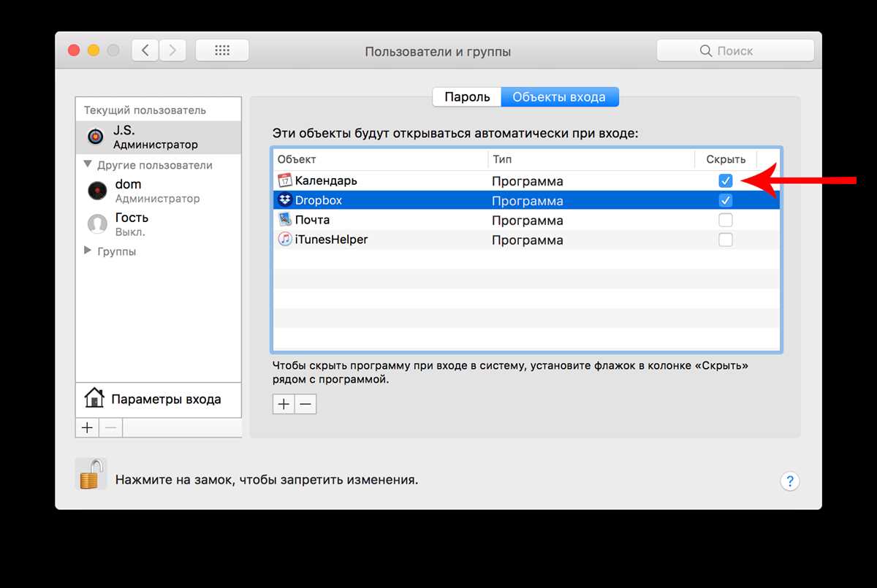Screen dimensions: 877x588
Task: Open Параметры входа
Action: point(159,400)
